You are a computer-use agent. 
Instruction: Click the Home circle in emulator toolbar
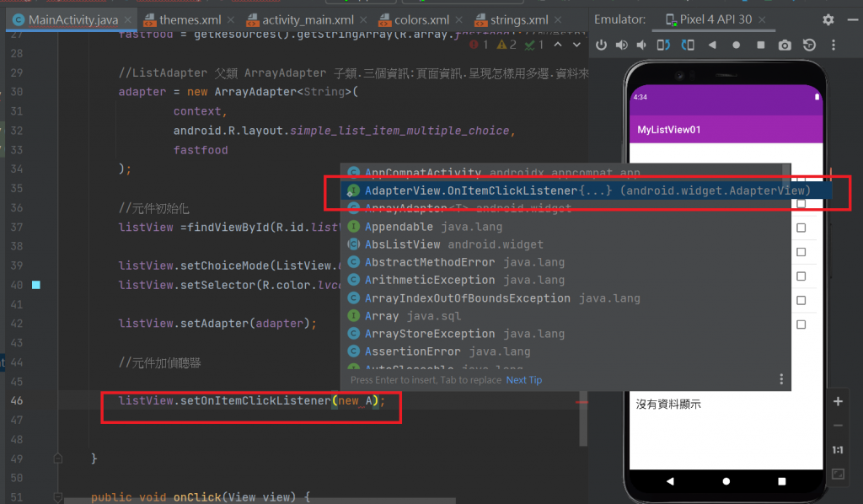[737, 46]
